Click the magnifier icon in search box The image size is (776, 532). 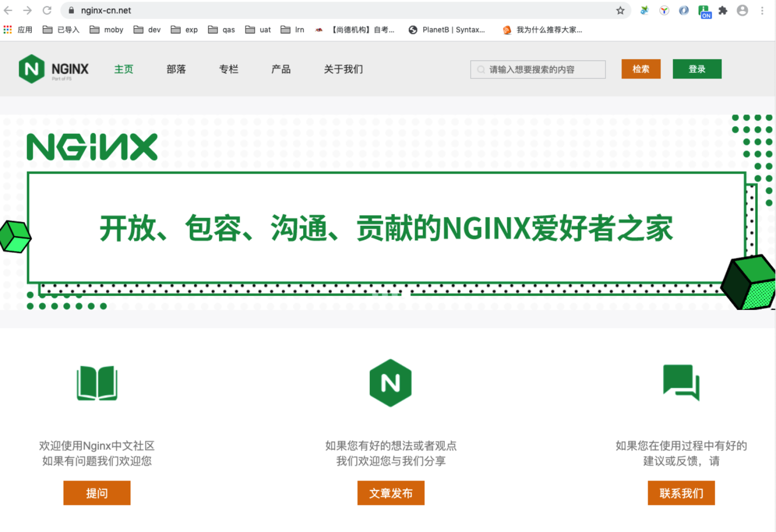point(481,69)
